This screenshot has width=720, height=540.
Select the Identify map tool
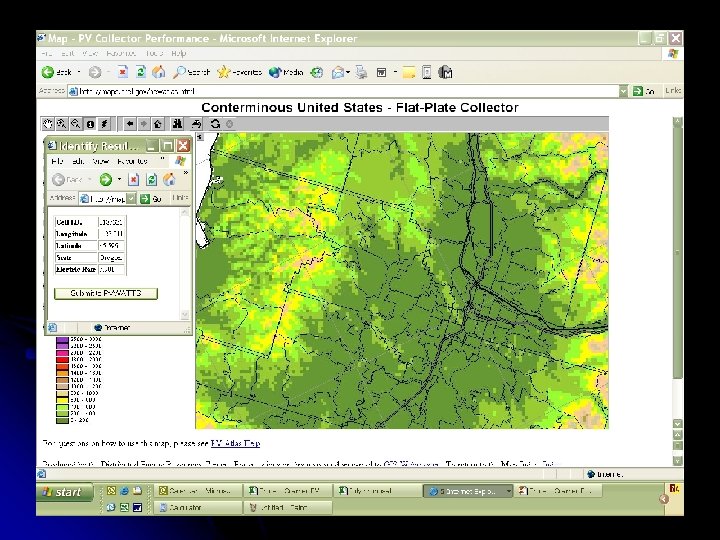pos(90,124)
